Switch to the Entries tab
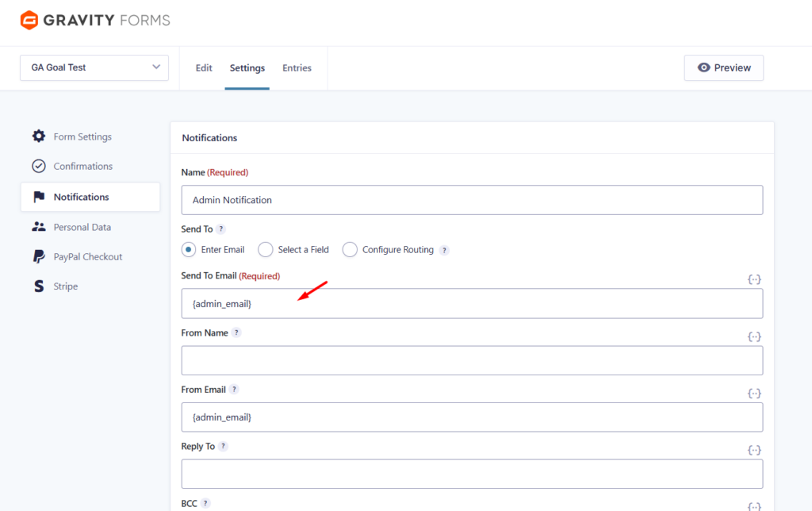This screenshot has height=511, width=812. pyautogui.click(x=297, y=68)
